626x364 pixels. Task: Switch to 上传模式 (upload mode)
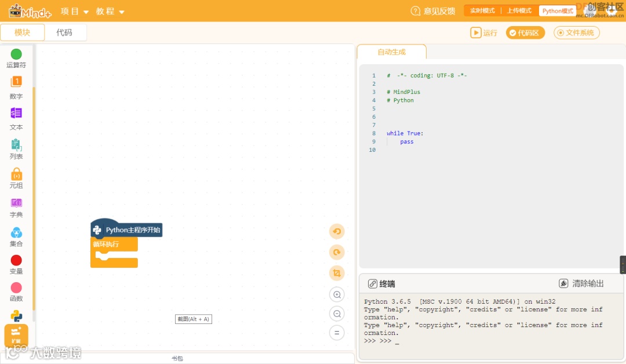(519, 11)
